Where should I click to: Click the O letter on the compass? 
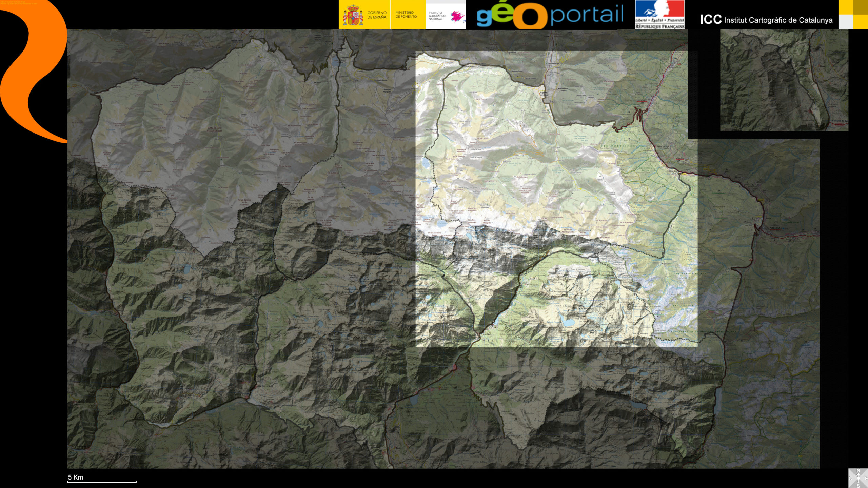point(850,478)
